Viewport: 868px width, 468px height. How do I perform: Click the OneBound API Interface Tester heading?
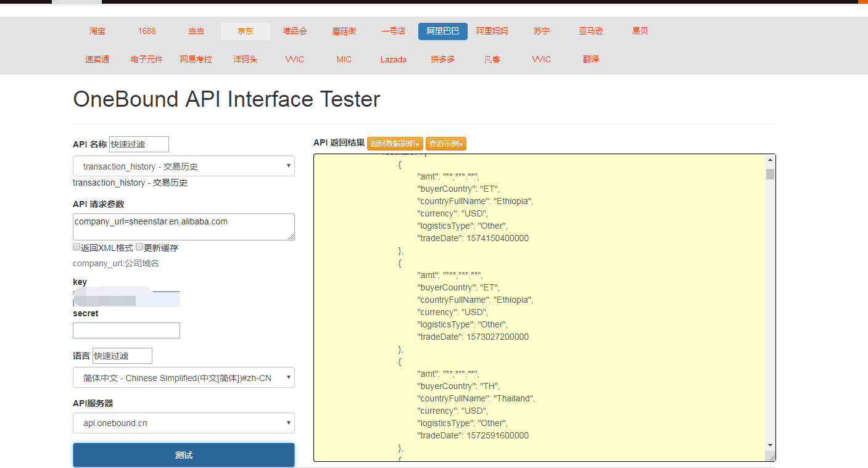pos(226,99)
